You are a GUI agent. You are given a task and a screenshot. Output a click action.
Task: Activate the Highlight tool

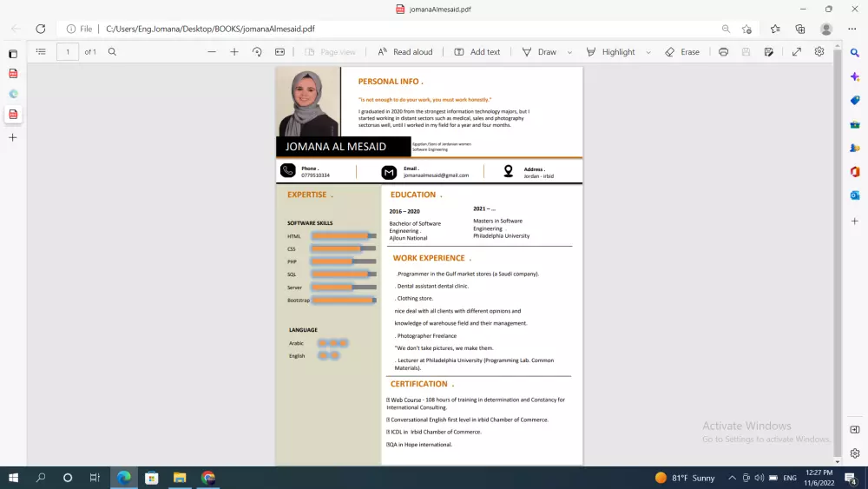tap(610, 51)
